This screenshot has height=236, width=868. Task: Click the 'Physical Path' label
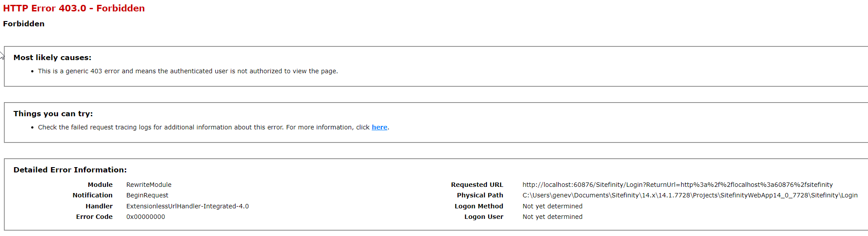[480, 195]
